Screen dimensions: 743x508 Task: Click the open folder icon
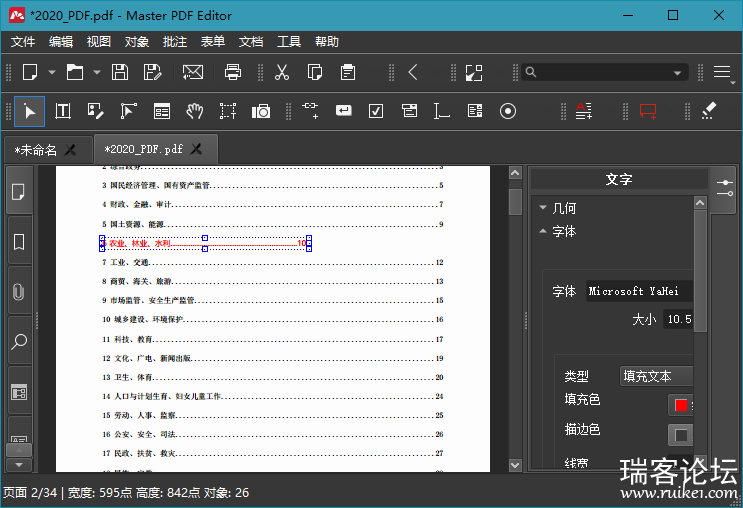pyautogui.click(x=75, y=73)
